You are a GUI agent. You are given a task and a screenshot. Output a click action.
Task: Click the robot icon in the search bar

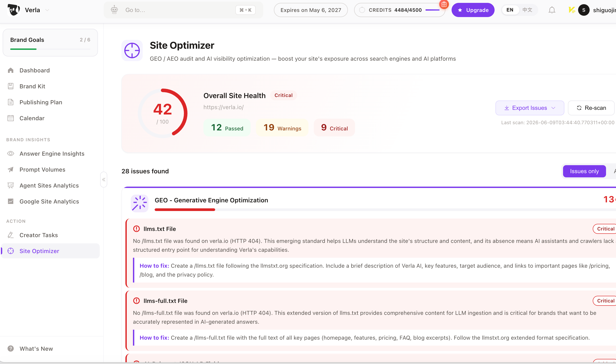pyautogui.click(x=114, y=10)
